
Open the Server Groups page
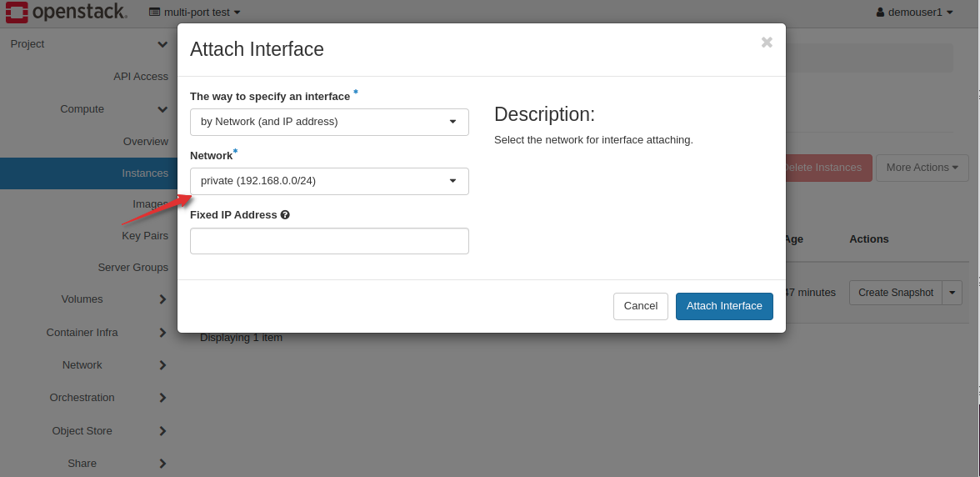click(132, 268)
